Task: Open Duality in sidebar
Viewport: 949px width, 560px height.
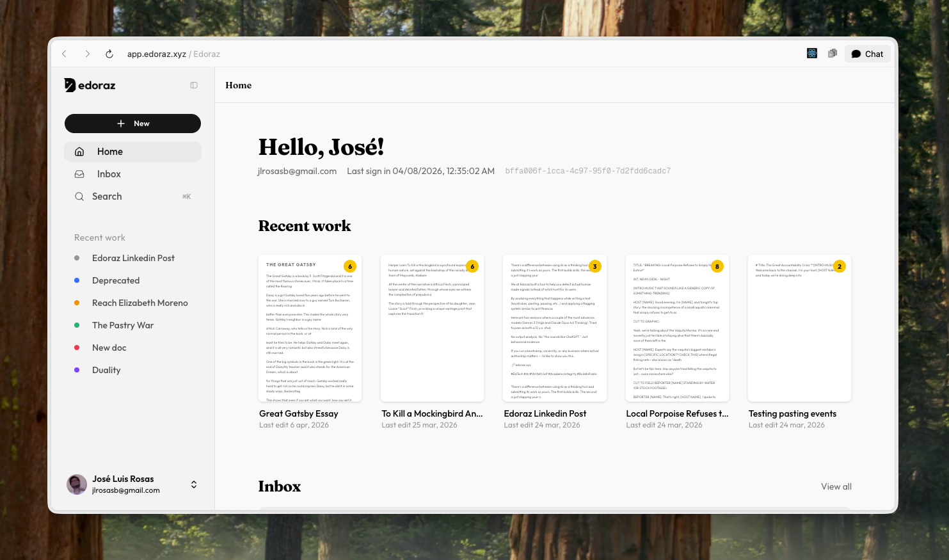Action: click(106, 370)
